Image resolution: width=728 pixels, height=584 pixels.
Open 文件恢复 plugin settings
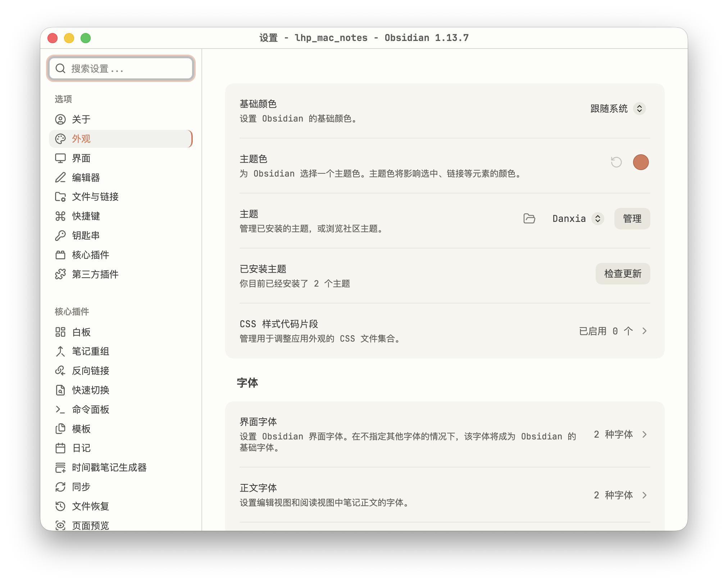coord(121,506)
